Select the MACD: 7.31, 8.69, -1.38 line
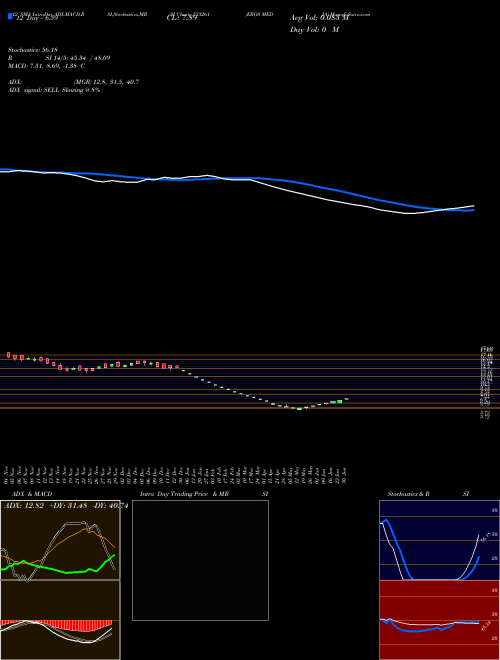 pos(46,66)
